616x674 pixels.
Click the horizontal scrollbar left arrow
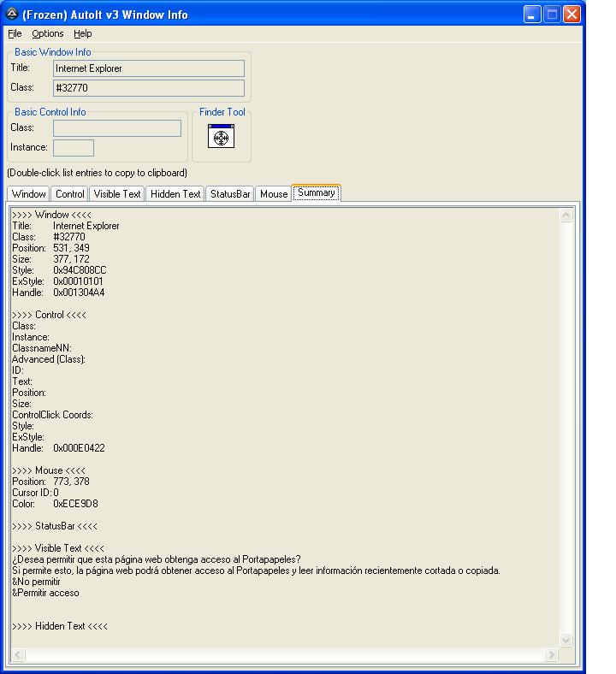click(18, 654)
